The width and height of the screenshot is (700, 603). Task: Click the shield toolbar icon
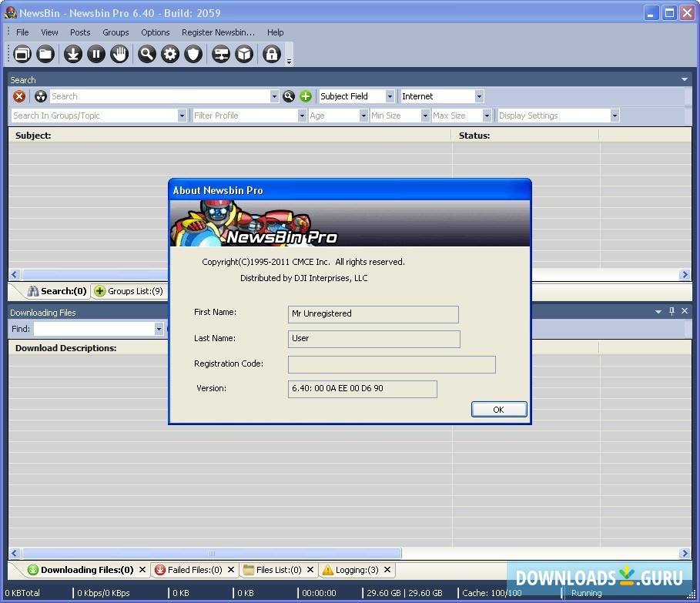tap(193, 54)
